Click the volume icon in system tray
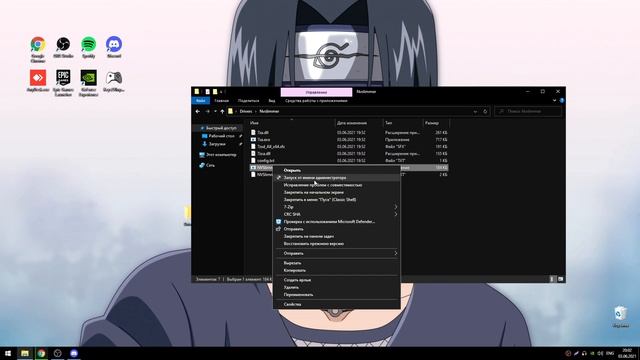 click(600, 353)
